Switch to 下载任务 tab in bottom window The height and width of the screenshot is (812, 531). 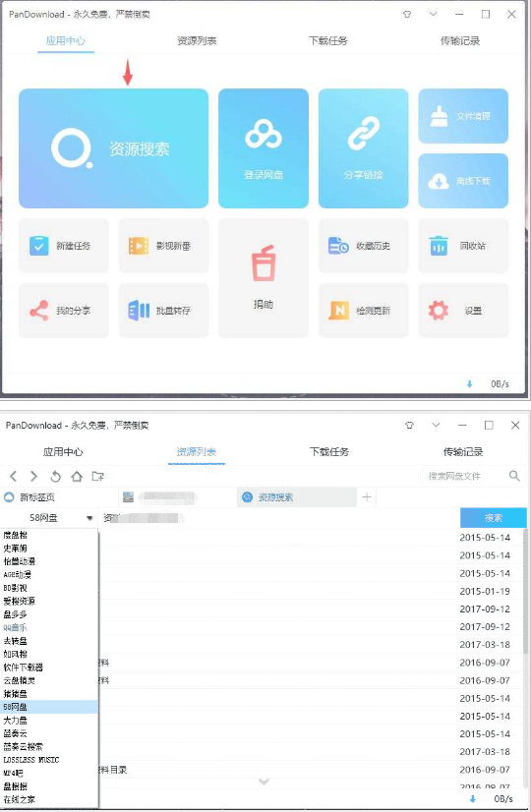coord(329,451)
